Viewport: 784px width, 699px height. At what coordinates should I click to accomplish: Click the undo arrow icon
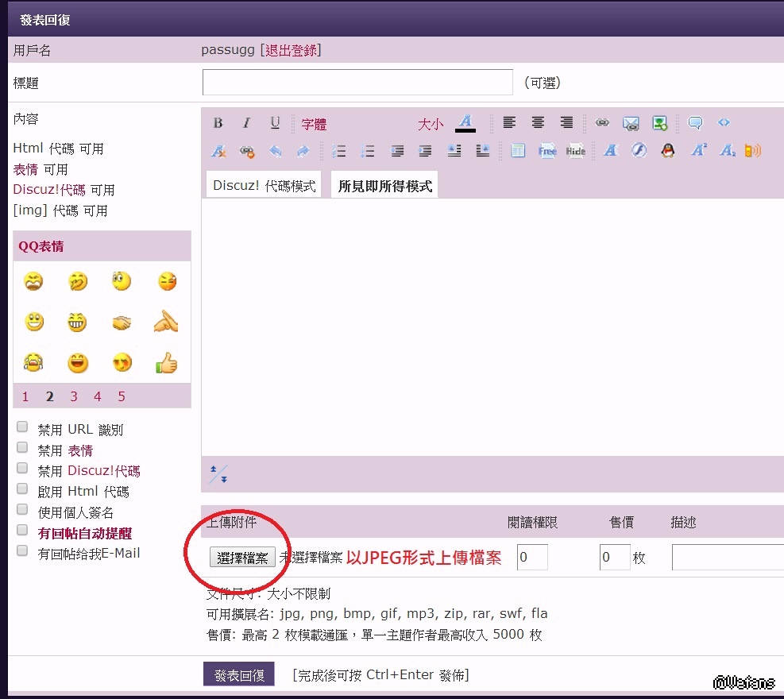pyautogui.click(x=275, y=151)
